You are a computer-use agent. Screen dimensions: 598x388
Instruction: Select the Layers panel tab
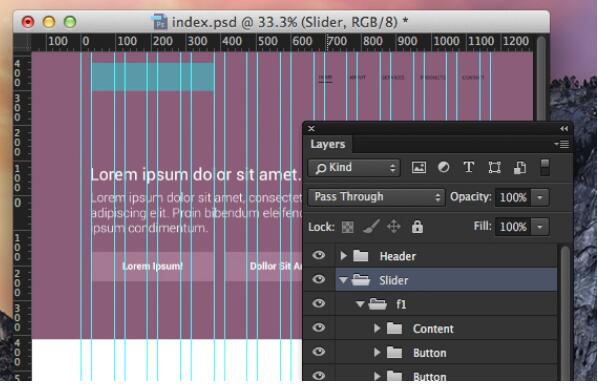[x=328, y=144]
